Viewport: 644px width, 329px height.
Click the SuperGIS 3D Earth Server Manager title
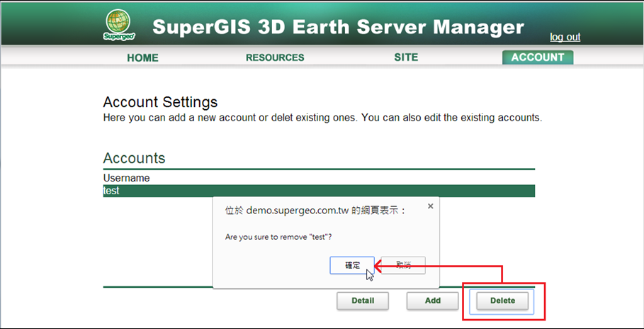tap(338, 28)
